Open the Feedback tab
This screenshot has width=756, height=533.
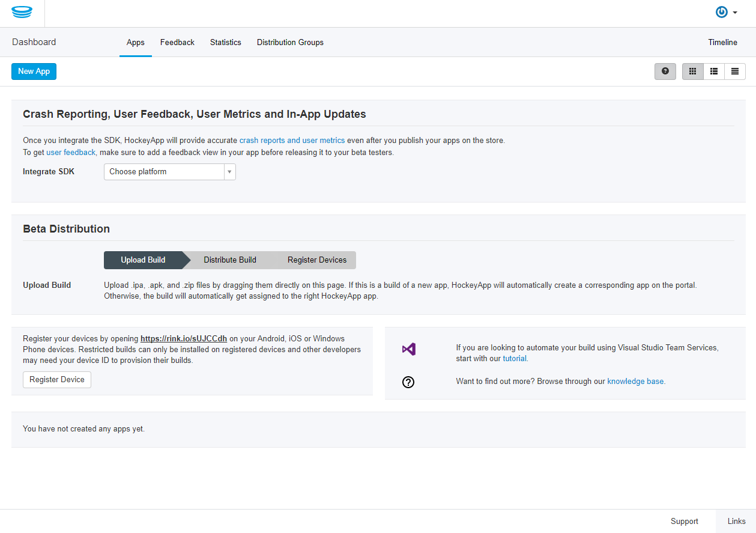[x=177, y=43]
